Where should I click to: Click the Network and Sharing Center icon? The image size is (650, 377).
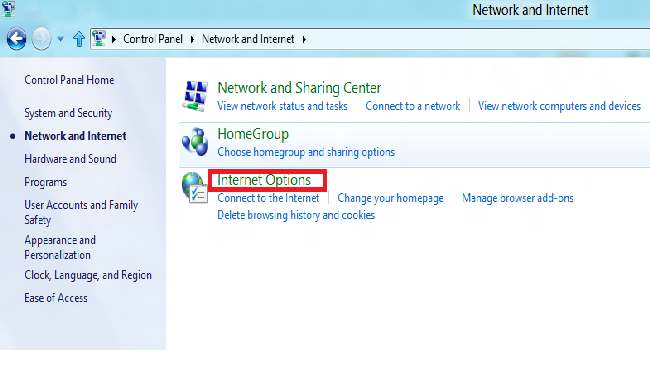195,96
